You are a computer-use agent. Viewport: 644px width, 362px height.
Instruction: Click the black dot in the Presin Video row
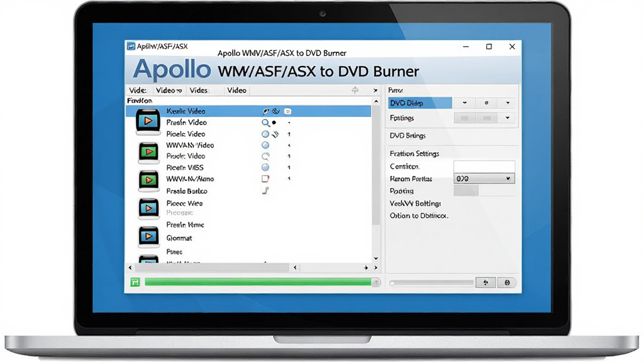(274, 123)
